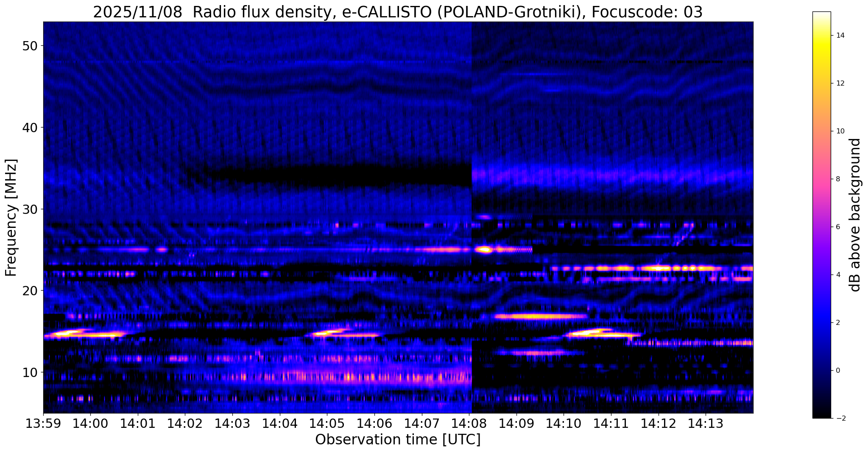
Task: Click the colorbar tick value 10
Action: coord(840,131)
